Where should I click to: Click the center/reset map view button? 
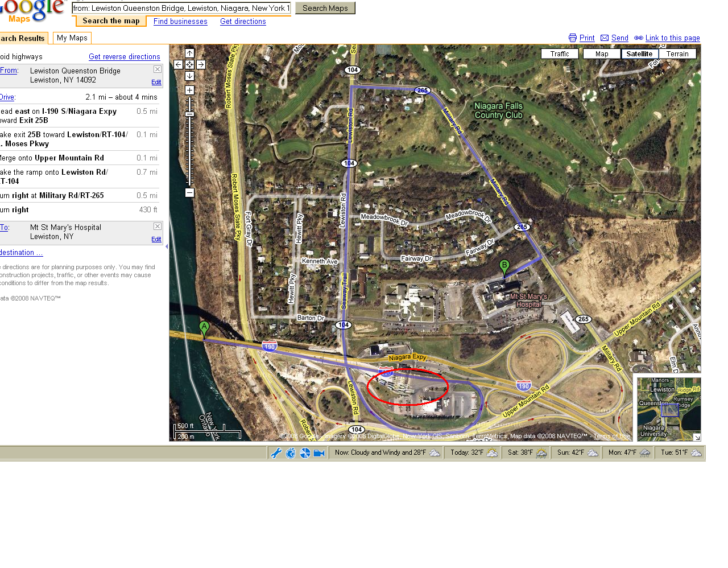tap(189, 65)
